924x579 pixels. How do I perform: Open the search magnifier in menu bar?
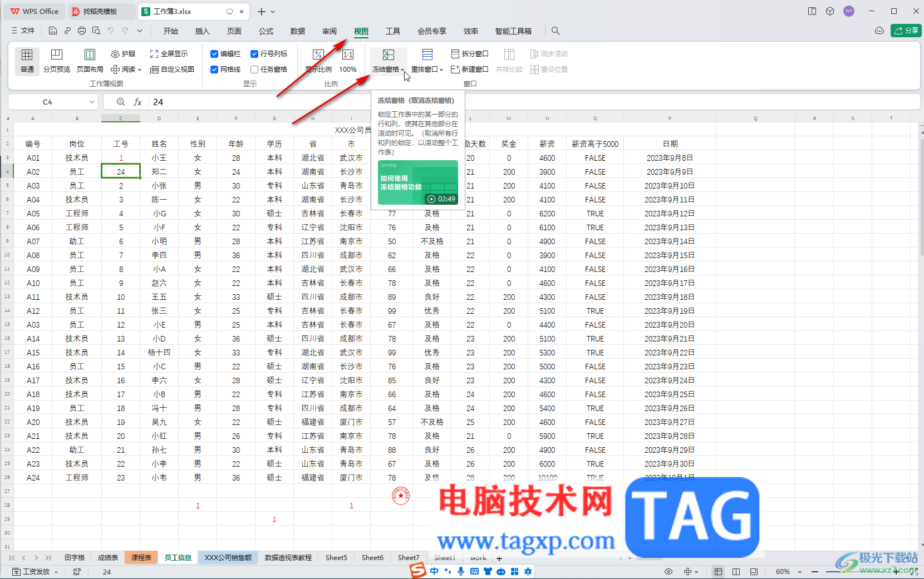click(x=556, y=31)
